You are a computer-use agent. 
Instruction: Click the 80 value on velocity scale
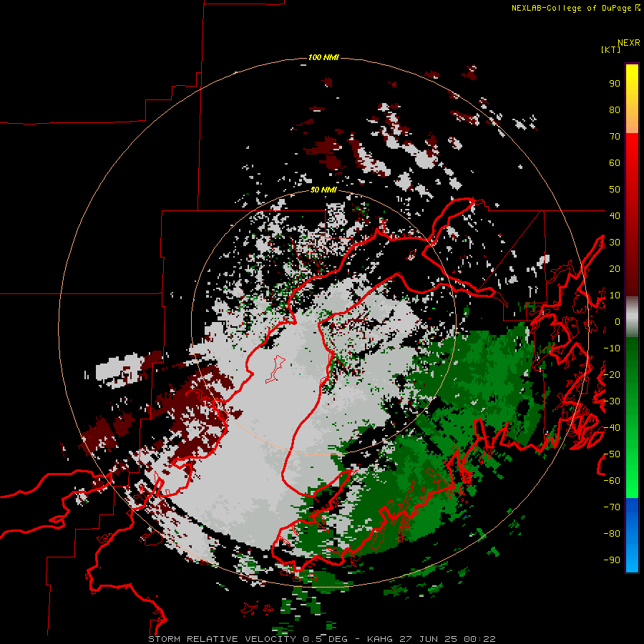point(615,110)
